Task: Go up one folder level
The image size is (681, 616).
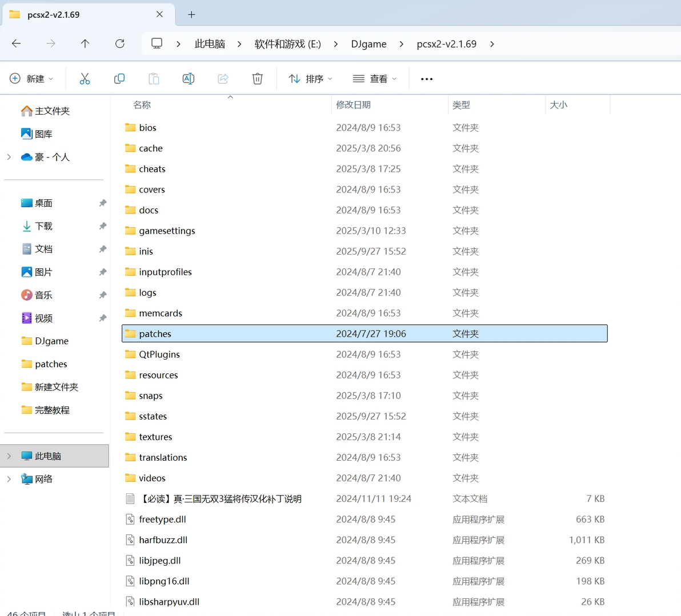Action: (x=85, y=43)
